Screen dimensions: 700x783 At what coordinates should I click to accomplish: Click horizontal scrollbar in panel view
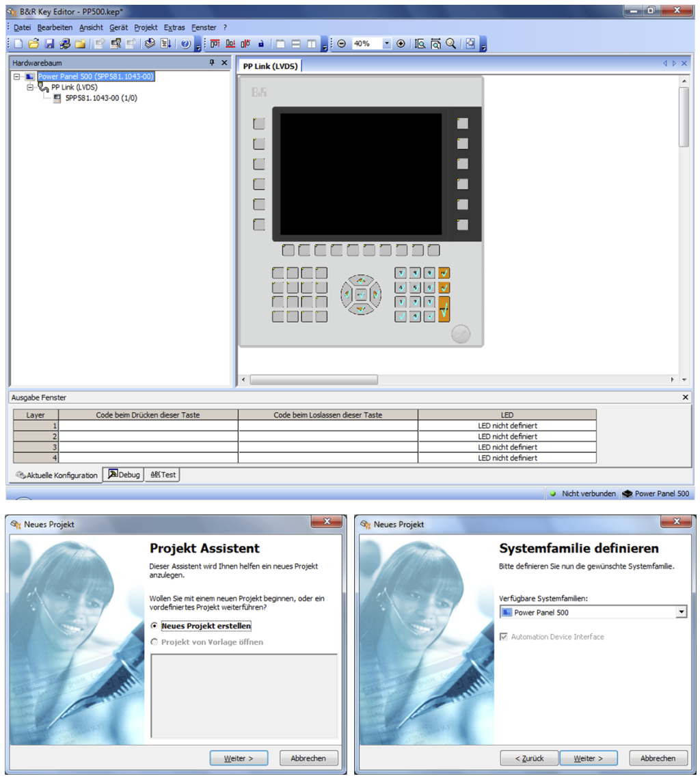point(313,379)
